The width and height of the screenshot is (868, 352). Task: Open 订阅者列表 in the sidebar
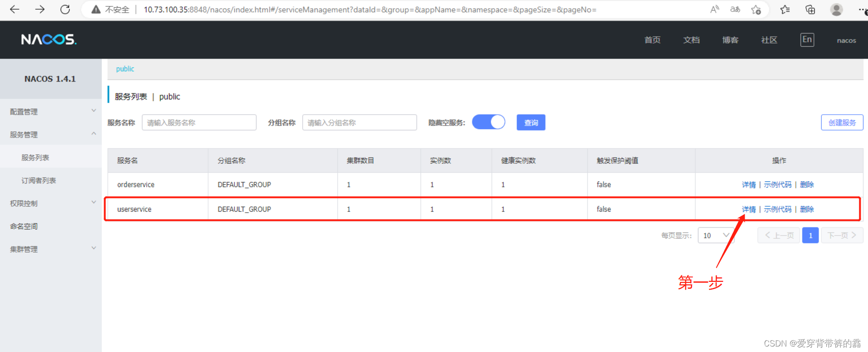pyautogui.click(x=39, y=180)
